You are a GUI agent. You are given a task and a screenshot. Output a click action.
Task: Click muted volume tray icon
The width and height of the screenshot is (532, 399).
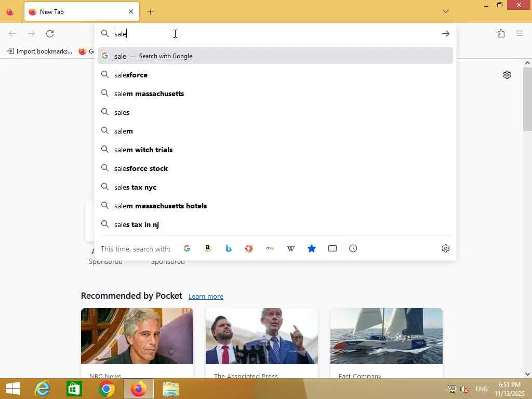coord(464,389)
